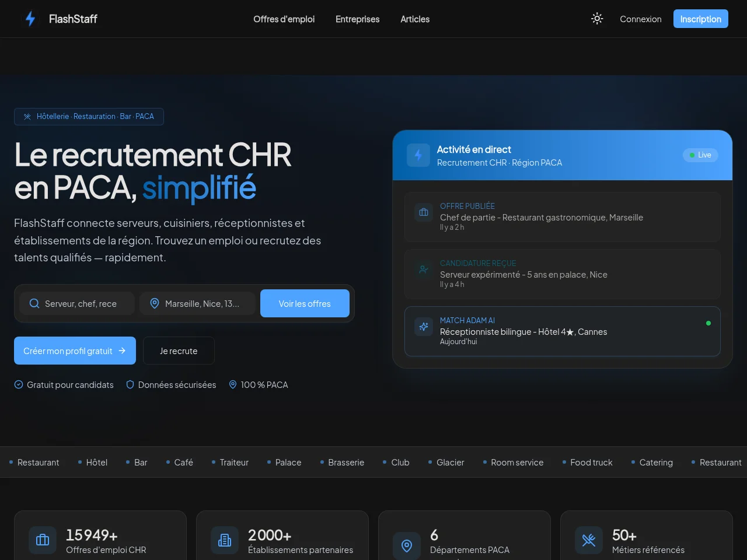Open the Chef de partie Marseille activity item

pyautogui.click(x=563, y=217)
